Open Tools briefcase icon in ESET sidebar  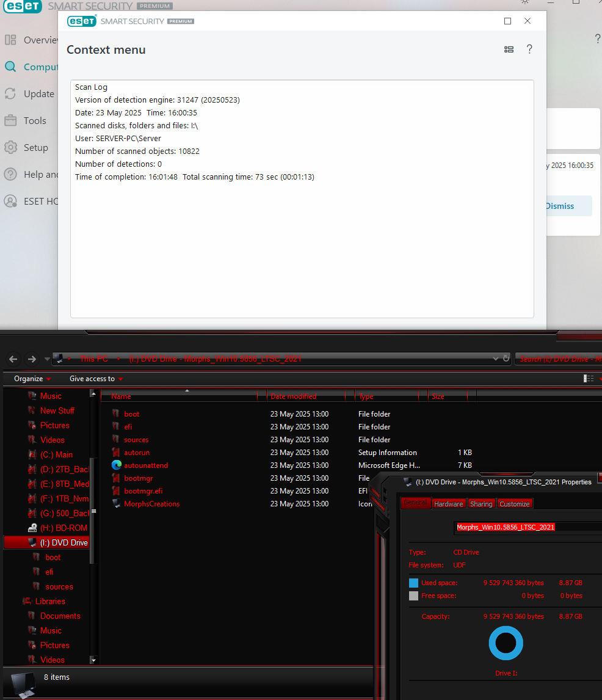point(10,120)
